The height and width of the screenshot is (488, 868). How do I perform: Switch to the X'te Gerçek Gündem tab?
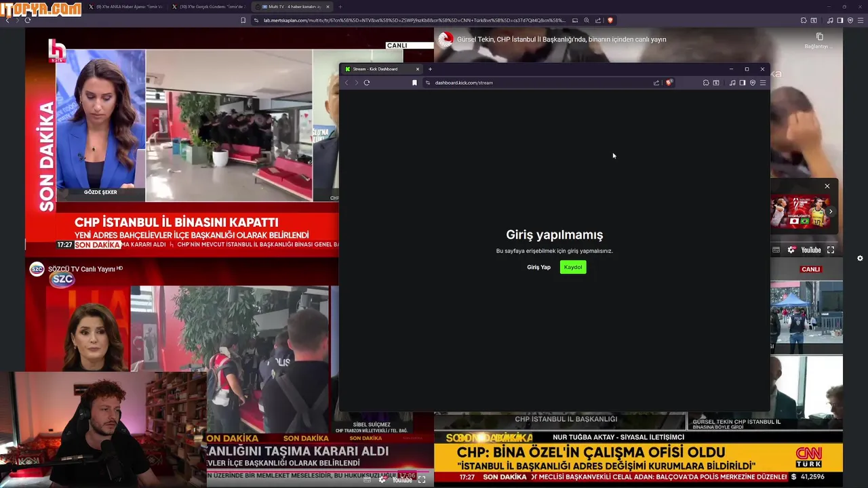tap(208, 7)
